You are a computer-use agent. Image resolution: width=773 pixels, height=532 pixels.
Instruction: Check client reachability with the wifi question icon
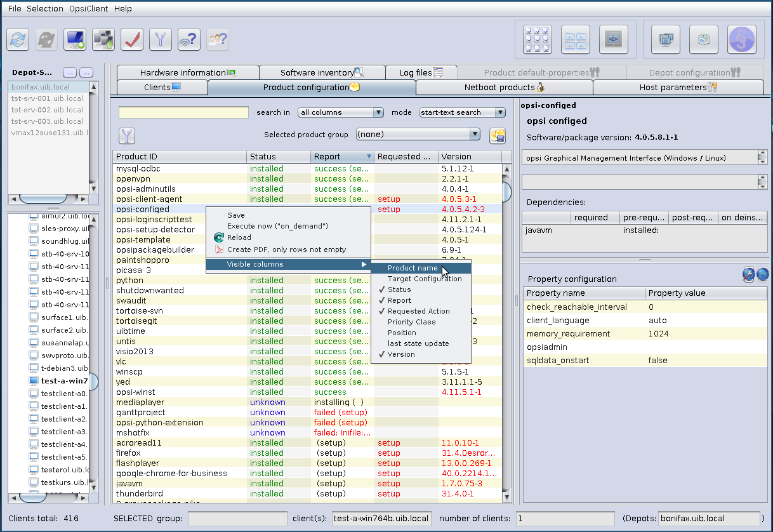[x=189, y=39]
